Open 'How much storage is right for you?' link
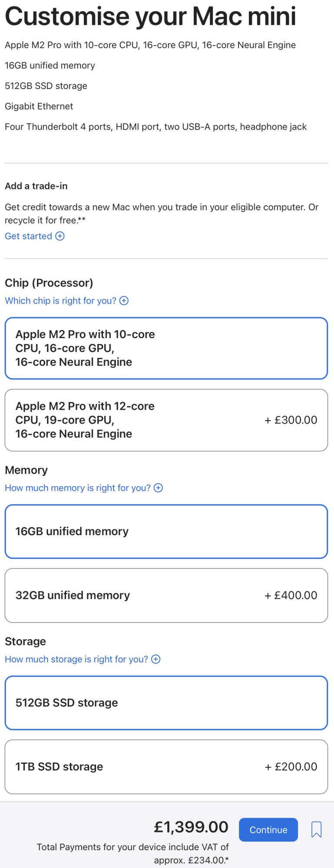This screenshot has width=334, height=868. [x=76, y=659]
